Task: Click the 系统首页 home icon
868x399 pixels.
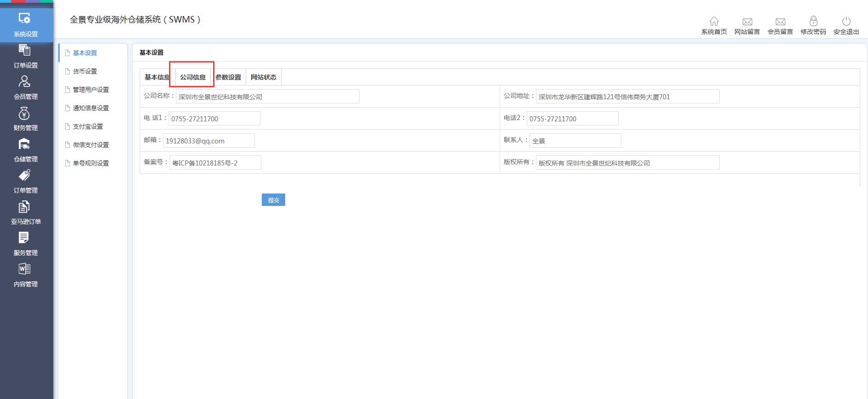Action: pos(714,22)
